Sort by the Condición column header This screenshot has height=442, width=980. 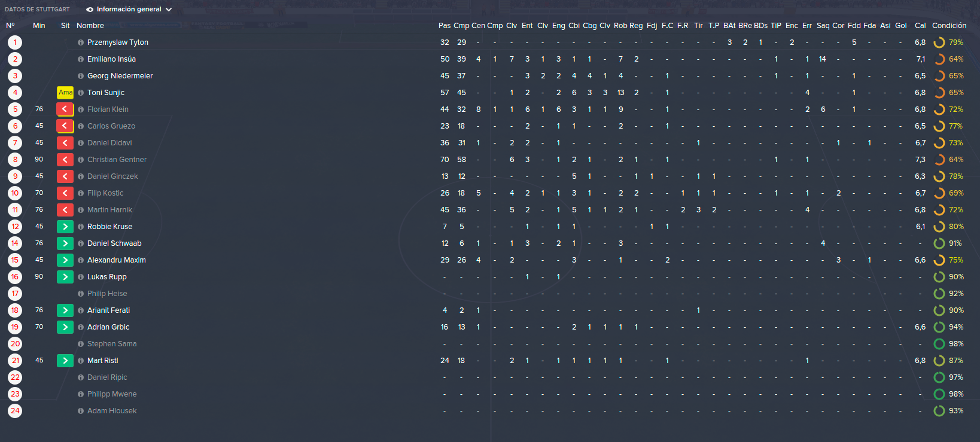point(949,26)
